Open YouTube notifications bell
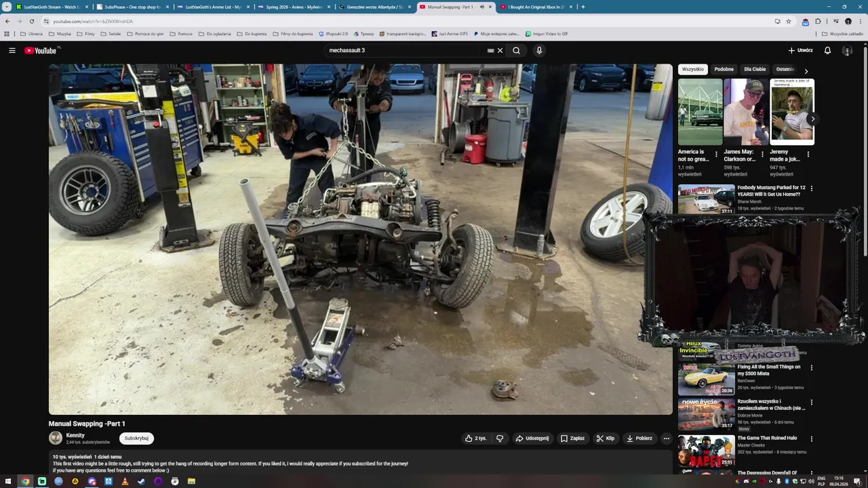This screenshot has width=868, height=488. click(x=827, y=50)
